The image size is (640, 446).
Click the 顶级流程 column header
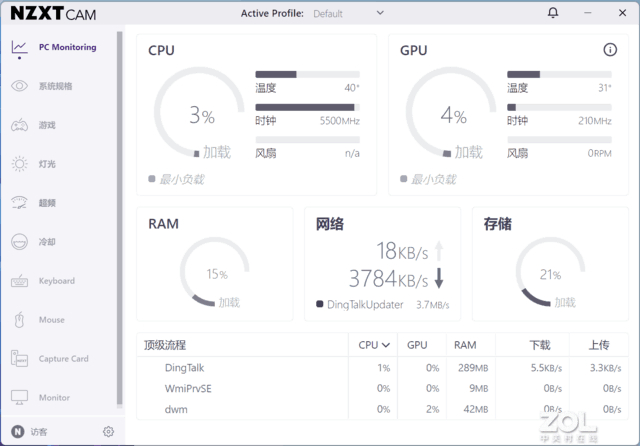pyautogui.click(x=165, y=345)
